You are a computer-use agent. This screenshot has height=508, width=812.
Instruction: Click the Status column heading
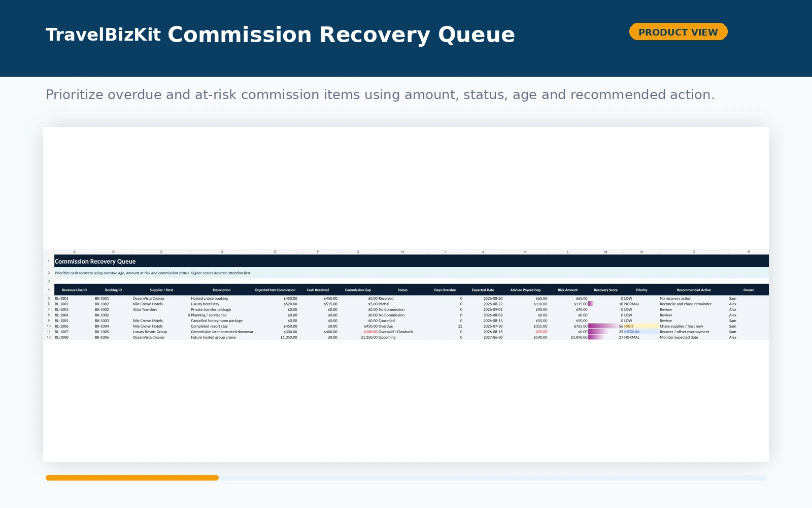[x=402, y=290]
